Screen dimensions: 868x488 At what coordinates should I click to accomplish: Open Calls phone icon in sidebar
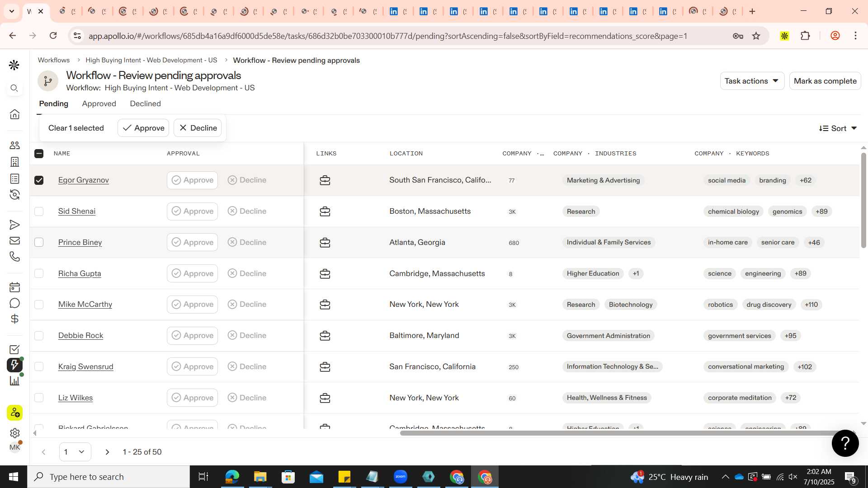tap(14, 256)
